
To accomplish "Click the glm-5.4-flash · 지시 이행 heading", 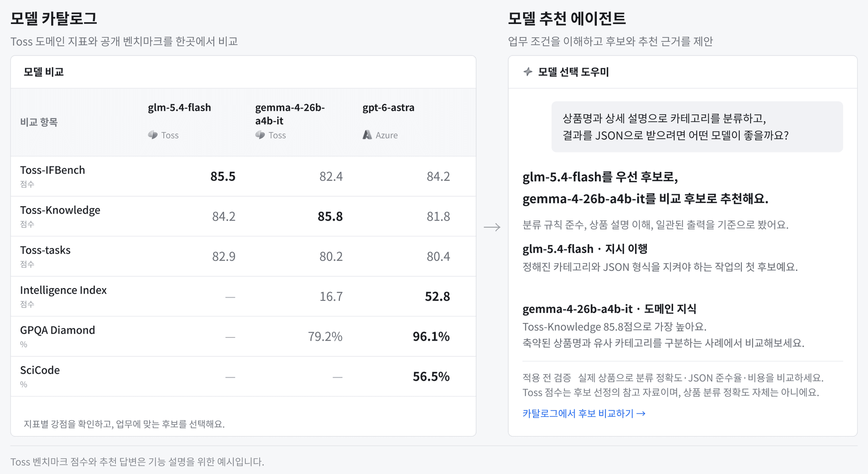I will click(x=585, y=249).
